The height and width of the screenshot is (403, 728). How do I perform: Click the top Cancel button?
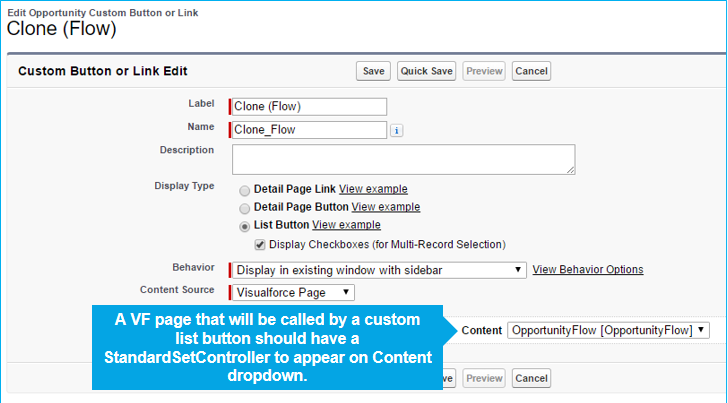(x=531, y=71)
